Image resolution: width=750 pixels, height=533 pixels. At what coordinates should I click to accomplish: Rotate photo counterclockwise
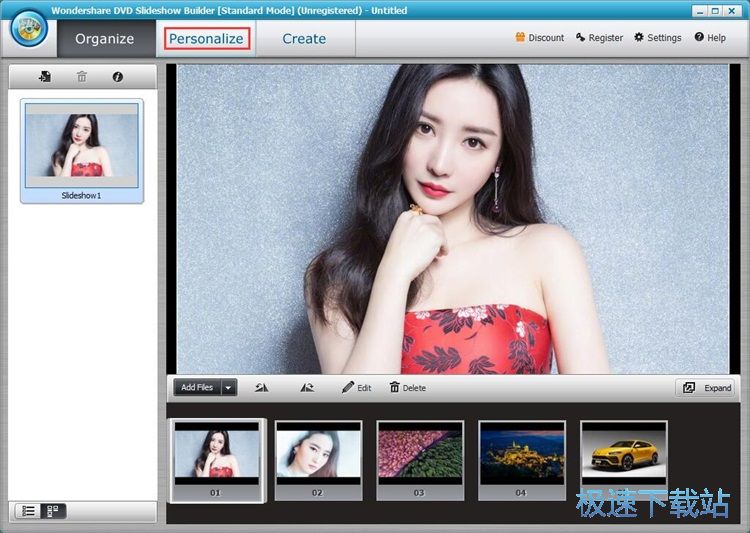coord(262,388)
